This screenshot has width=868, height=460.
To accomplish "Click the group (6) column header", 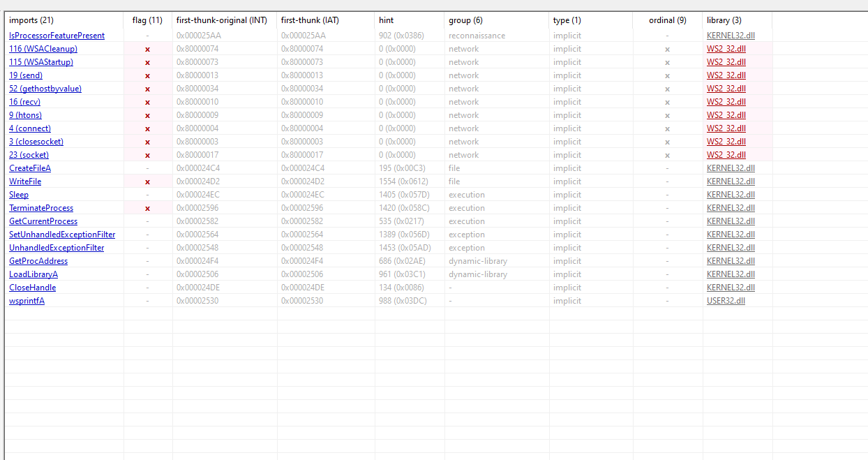I will pyautogui.click(x=465, y=20).
